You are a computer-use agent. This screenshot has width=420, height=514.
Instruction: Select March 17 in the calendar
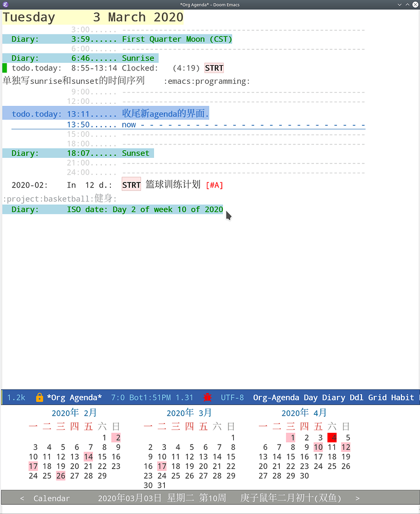click(x=162, y=466)
